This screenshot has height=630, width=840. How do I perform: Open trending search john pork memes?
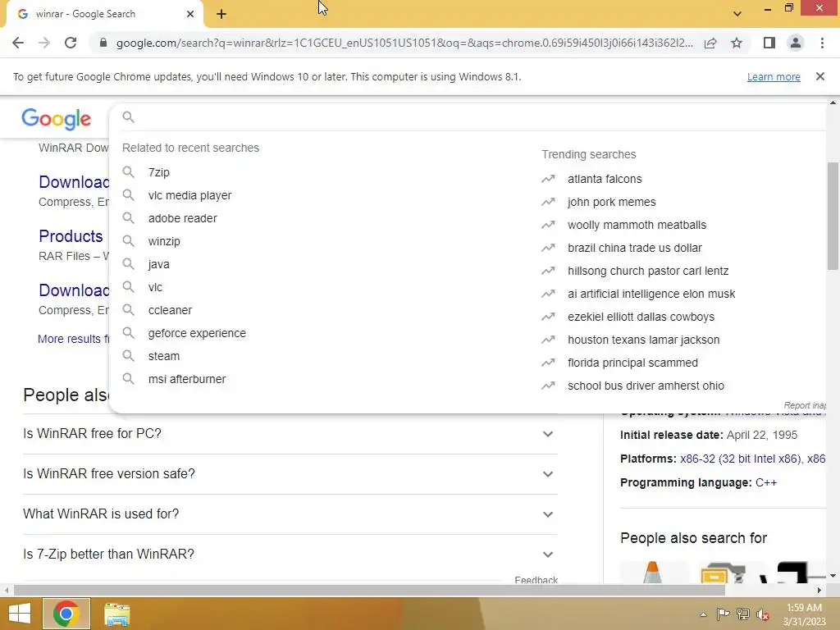[611, 202]
